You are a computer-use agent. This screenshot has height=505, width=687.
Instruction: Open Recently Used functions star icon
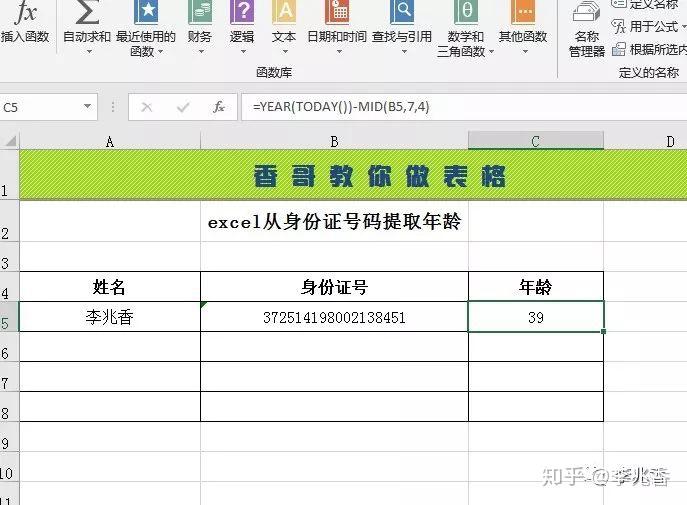pos(146,12)
